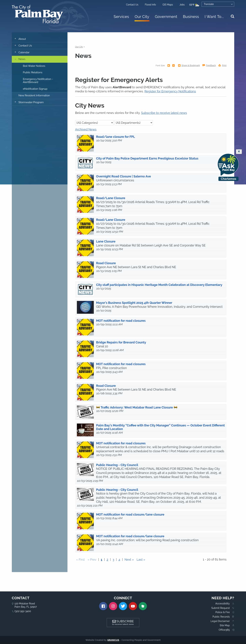Open the Our City main menu
Viewport: 246px width, 644px height.
click(x=142, y=17)
